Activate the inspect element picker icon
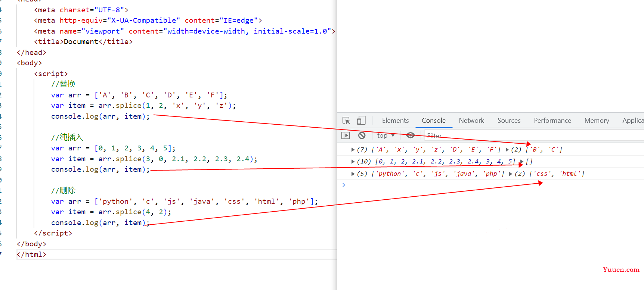Viewport: 644px width, 290px height. (346, 121)
